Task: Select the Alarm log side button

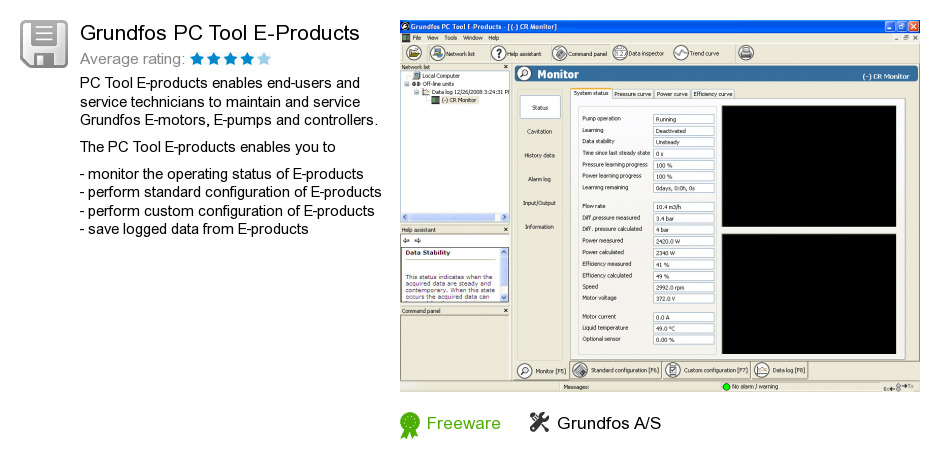Action: (540, 179)
